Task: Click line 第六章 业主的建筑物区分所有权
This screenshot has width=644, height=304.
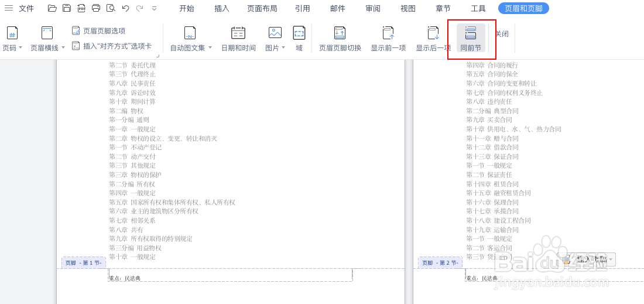Action: tap(153, 211)
